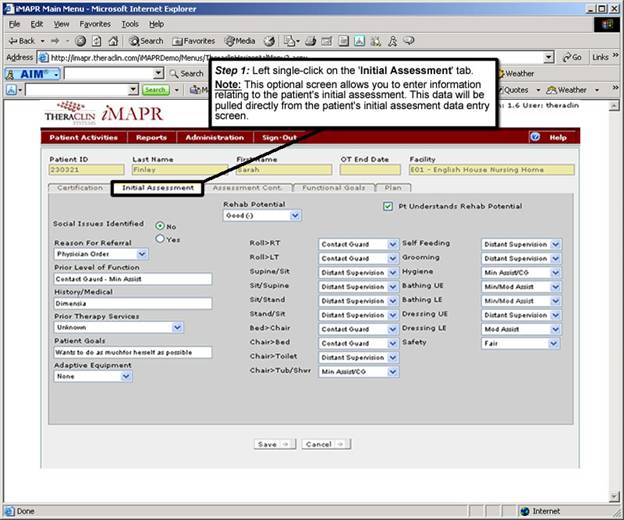Open the address bar history dropdown
Screen dimensions: 624x520
549,57
